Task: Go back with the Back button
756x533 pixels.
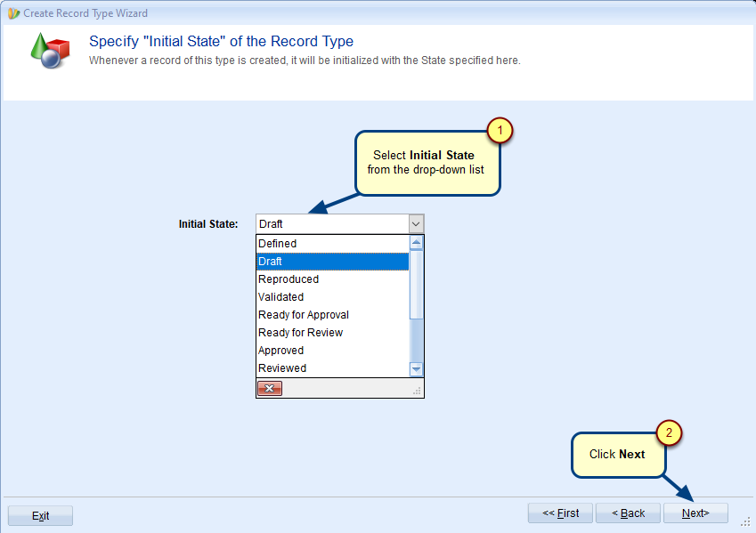Action: point(628,513)
